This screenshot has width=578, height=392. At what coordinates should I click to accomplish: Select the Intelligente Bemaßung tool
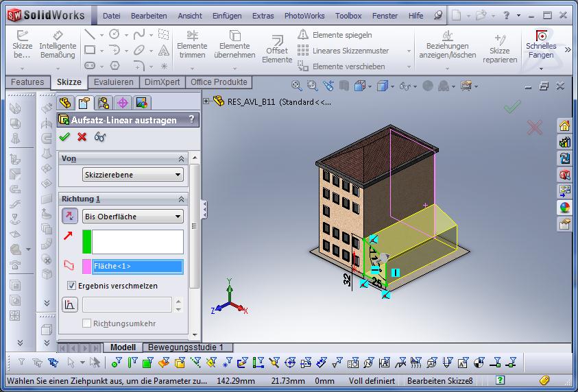pos(58,46)
